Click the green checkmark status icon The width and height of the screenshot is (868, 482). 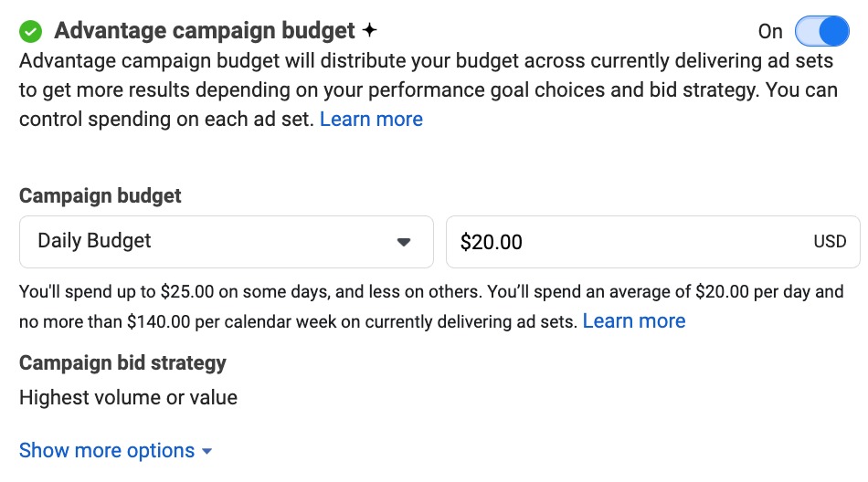[31, 32]
